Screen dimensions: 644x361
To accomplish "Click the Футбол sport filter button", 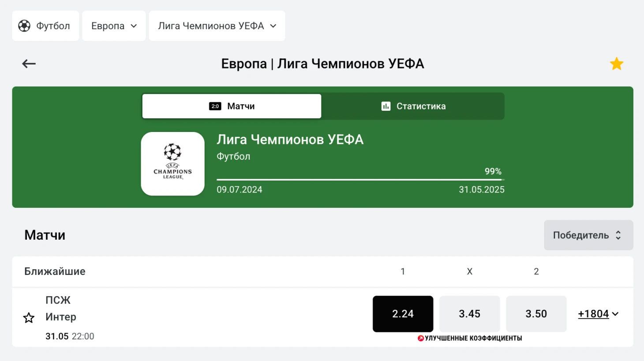I will [45, 26].
